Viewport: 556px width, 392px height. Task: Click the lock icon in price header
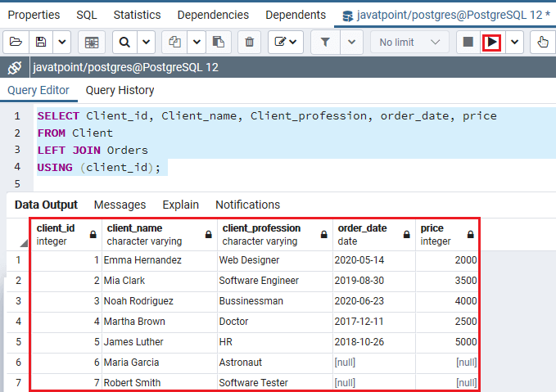coord(471,234)
